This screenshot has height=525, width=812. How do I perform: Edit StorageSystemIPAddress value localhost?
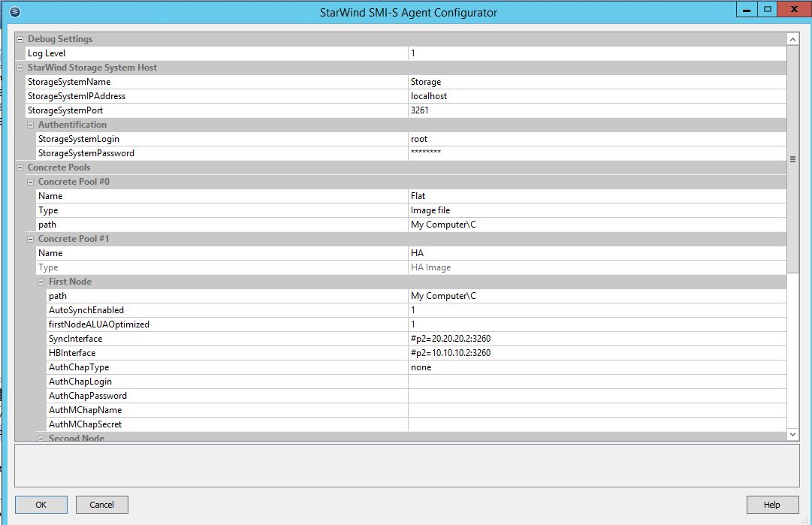pyautogui.click(x=597, y=96)
